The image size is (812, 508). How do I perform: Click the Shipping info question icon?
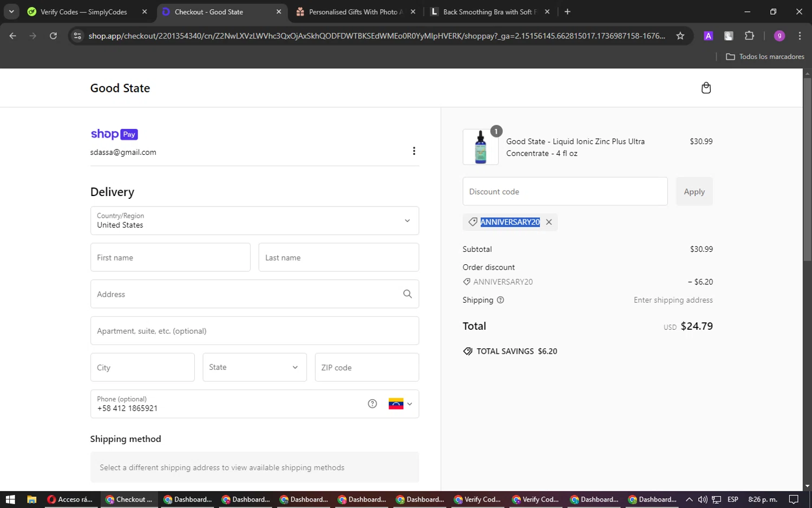pos(500,300)
